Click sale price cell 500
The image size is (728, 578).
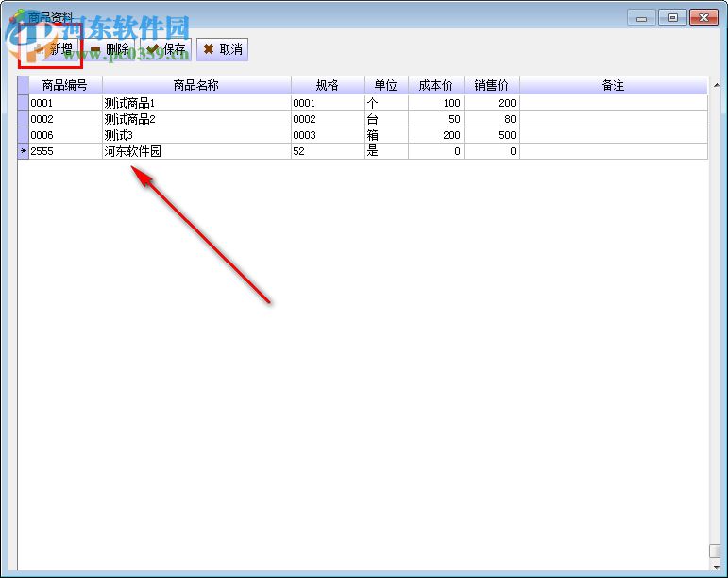point(492,135)
